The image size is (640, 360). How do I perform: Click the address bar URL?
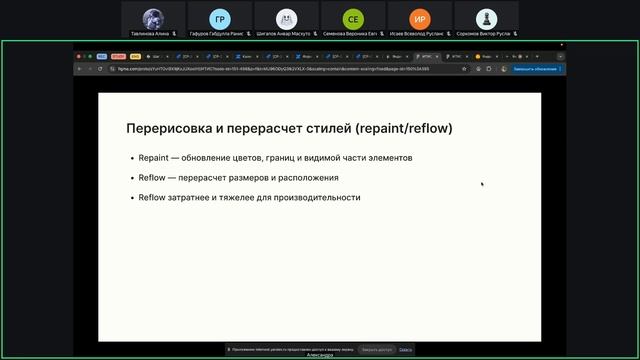tap(273, 69)
